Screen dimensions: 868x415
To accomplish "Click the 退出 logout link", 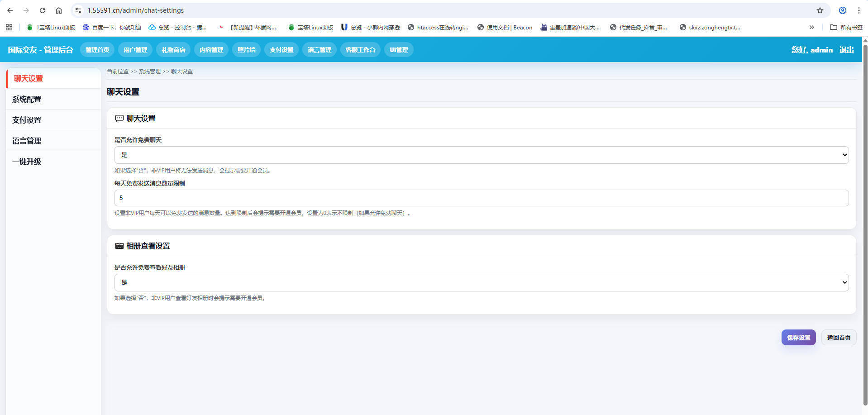I will [846, 50].
